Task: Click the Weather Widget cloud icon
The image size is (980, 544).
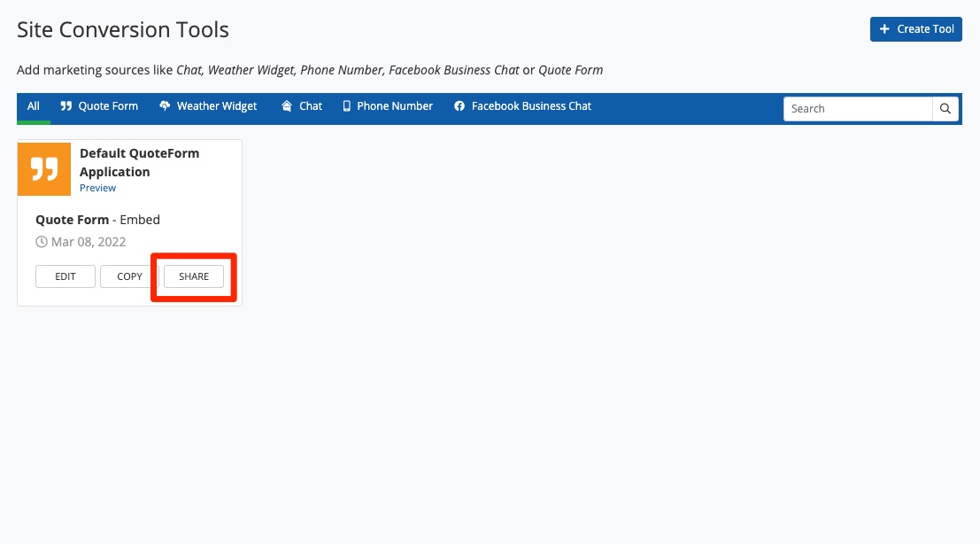Action: tap(165, 106)
